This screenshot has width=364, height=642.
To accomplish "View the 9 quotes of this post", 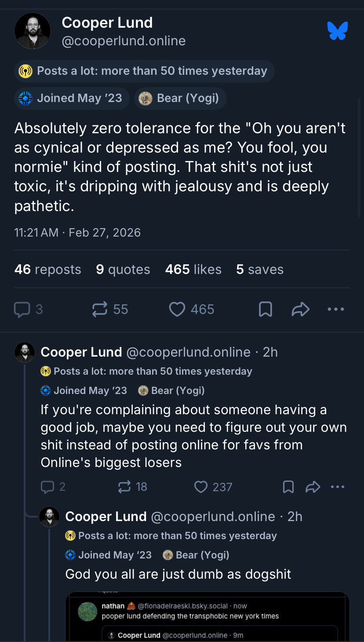I will click(x=123, y=270).
